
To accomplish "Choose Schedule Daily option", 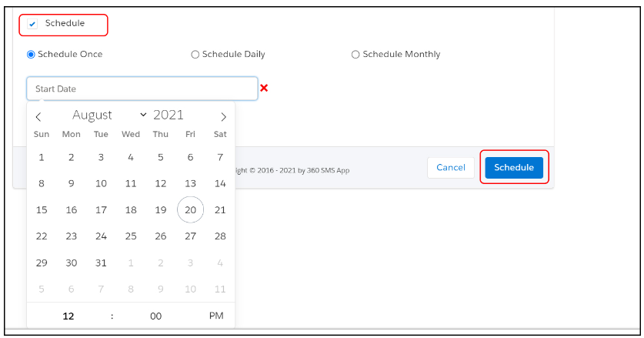I will pyautogui.click(x=195, y=55).
